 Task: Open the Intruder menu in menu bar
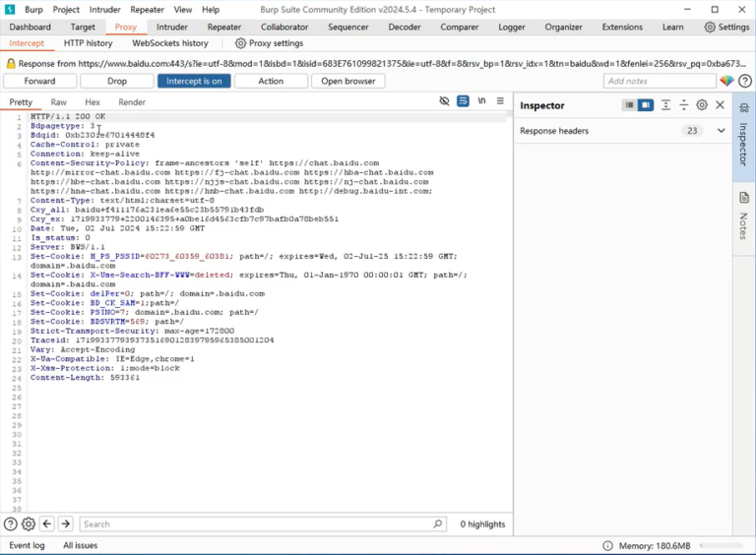click(x=105, y=10)
